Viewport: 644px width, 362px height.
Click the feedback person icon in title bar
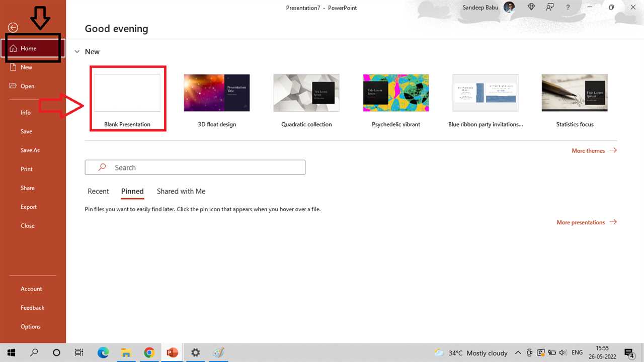(x=550, y=8)
